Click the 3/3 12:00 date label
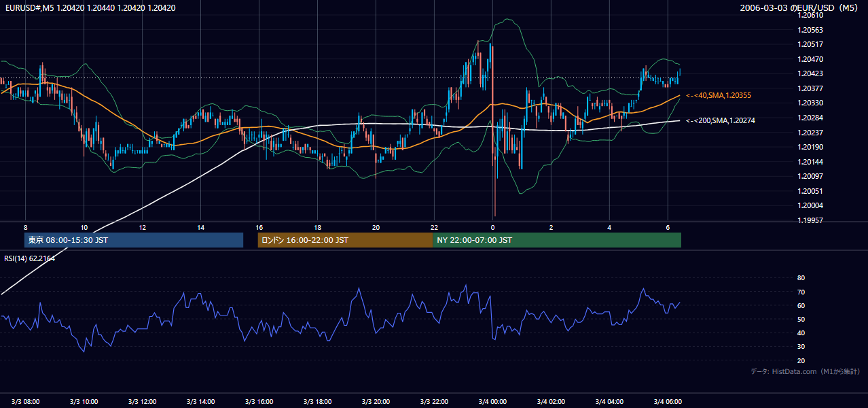The image size is (868, 408). pyautogui.click(x=142, y=401)
